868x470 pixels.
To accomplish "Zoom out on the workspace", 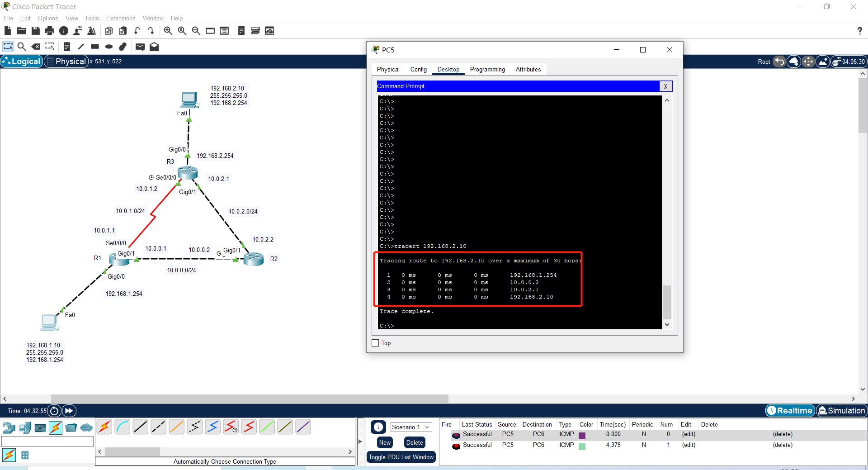I will 196,31.
